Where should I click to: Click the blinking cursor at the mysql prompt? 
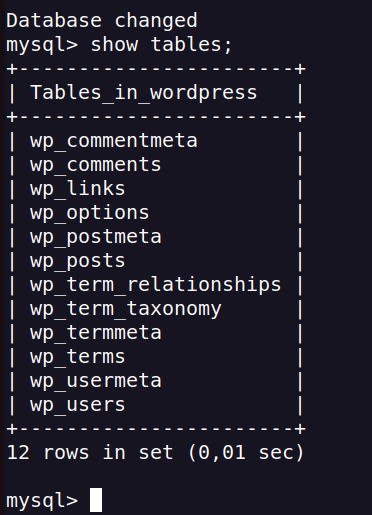click(96, 500)
